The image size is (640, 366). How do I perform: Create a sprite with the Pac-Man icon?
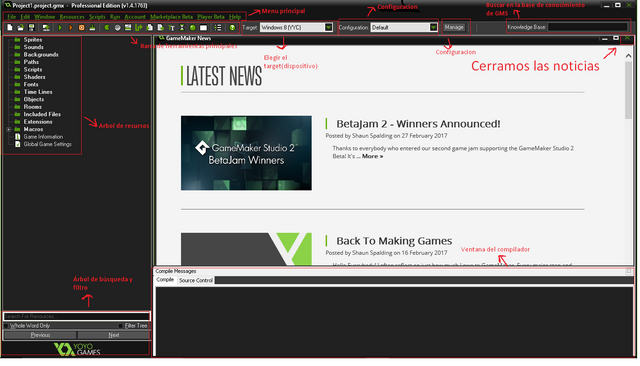(107, 28)
